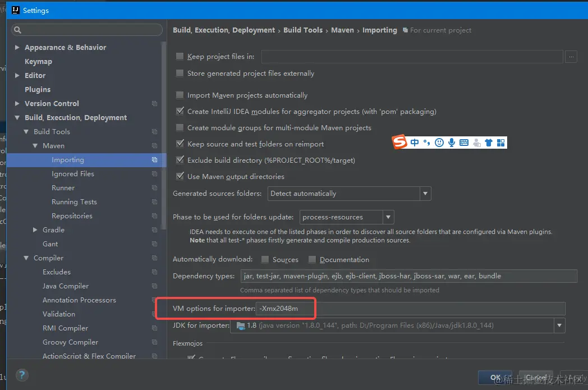Open the Sogou toolbox grid icon
The height and width of the screenshot is (390, 588).
(500, 143)
